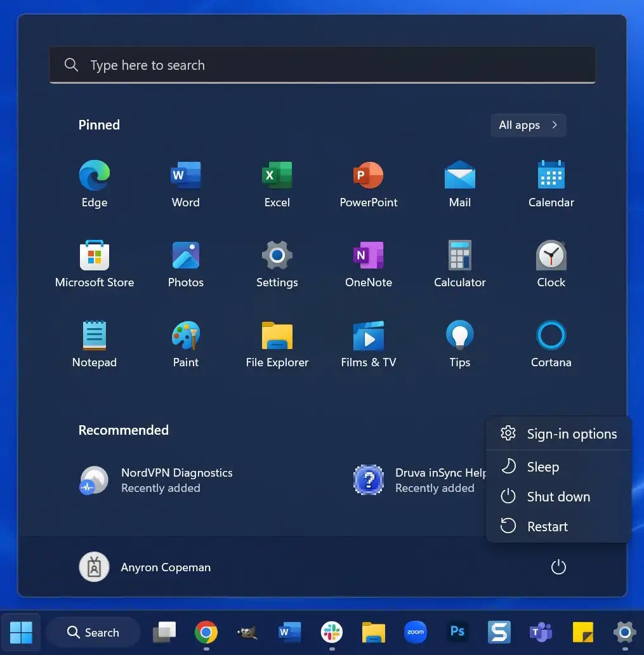Open Films & TV
Viewport: 644px width, 655px height.
369,344
